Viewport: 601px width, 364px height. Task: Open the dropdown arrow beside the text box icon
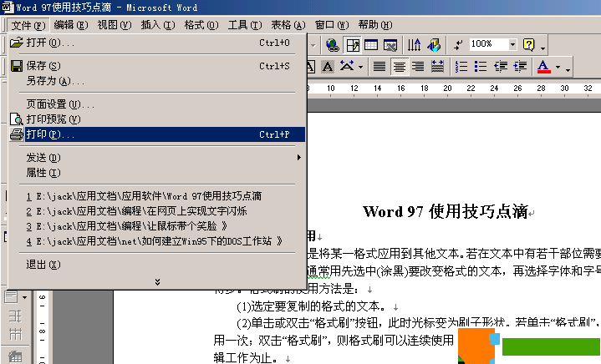(24, 297)
